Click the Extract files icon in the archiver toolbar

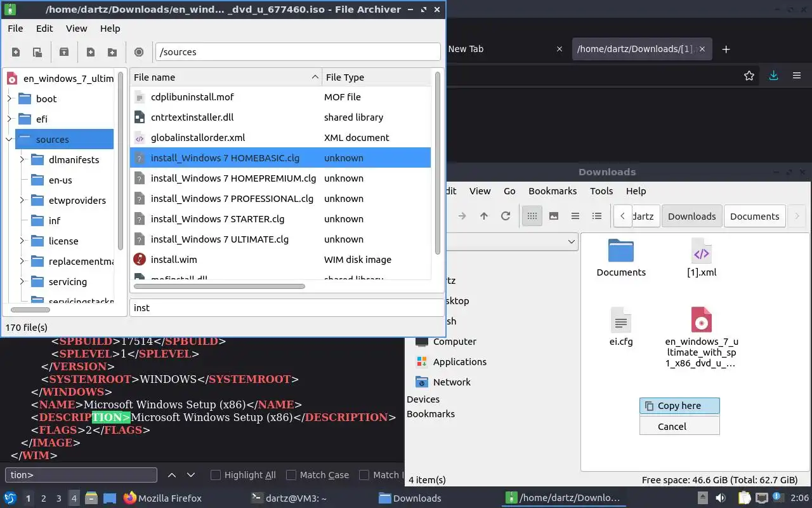64,52
